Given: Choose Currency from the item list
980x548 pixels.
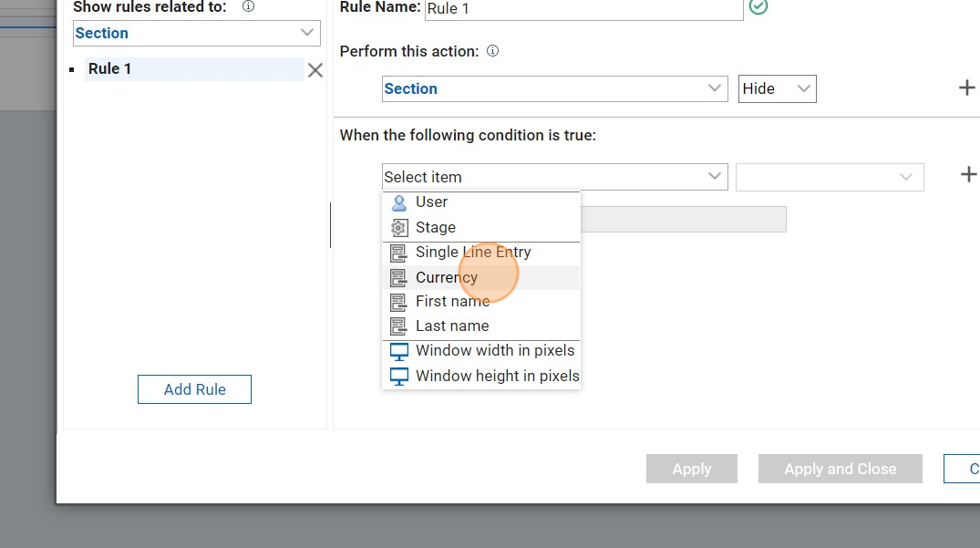Looking at the screenshot, I should pyautogui.click(x=446, y=277).
